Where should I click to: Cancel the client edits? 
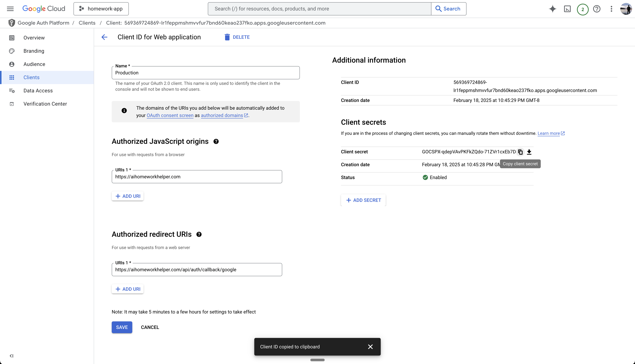[150, 327]
